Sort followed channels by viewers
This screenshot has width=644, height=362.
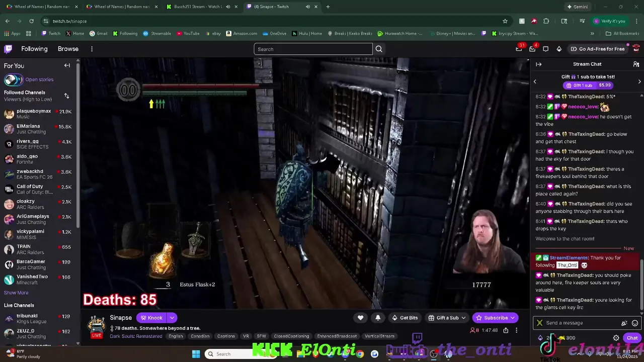(x=66, y=96)
